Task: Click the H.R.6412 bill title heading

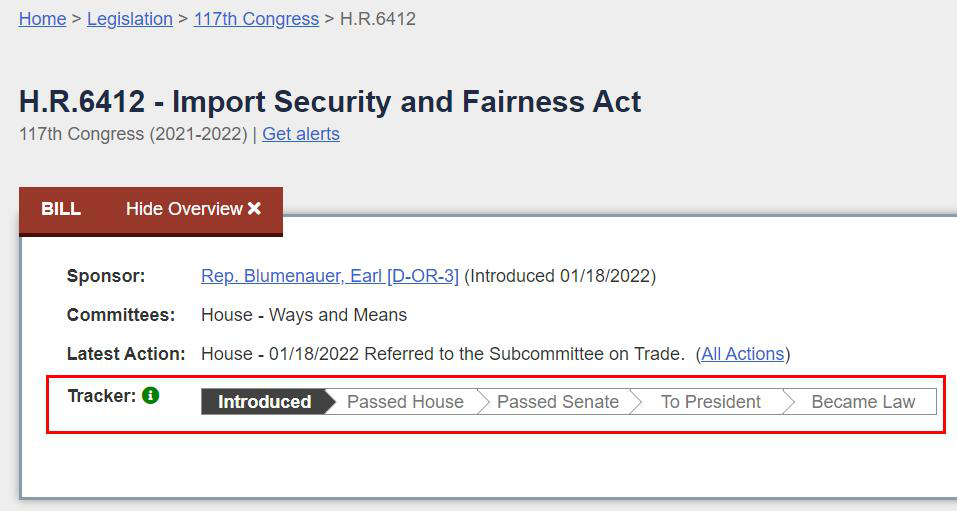Action: [330, 102]
